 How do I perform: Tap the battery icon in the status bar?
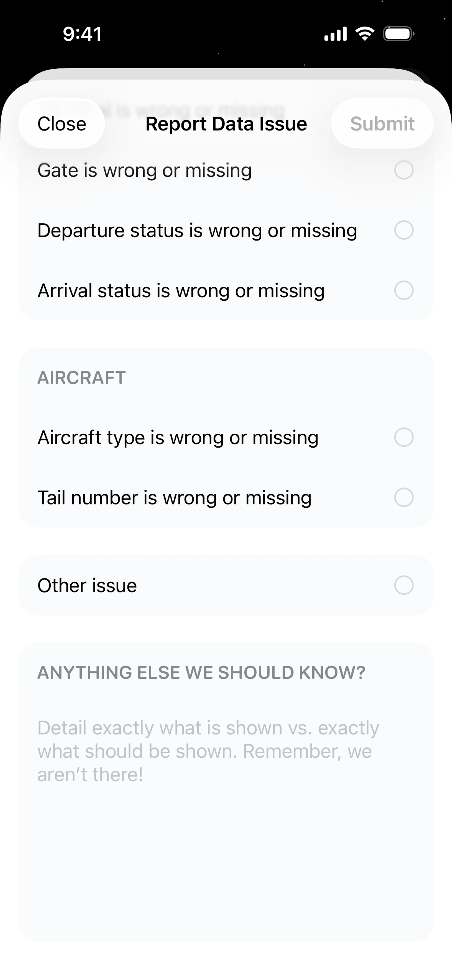pos(398,34)
